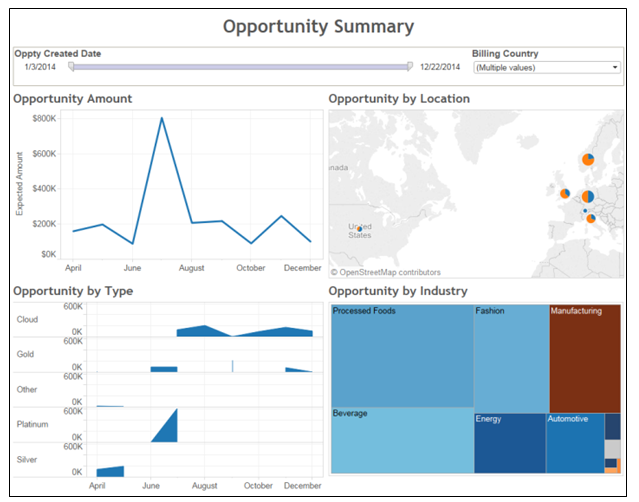
Task: Click the Opportunity Amount heading
Action: (x=73, y=99)
